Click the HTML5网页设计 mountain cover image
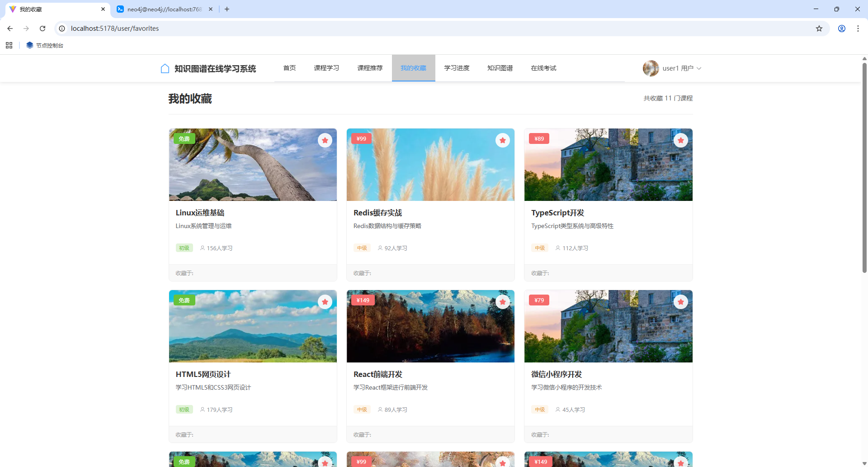Viewport: 868px width, 467px height. point(253,326)
